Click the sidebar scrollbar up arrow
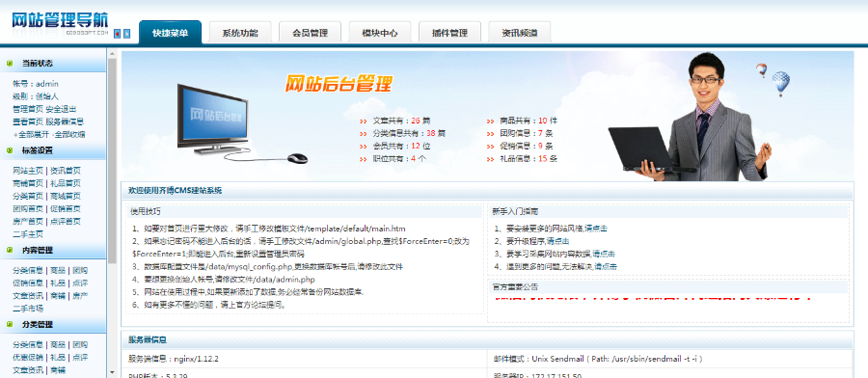 (113, 54)
